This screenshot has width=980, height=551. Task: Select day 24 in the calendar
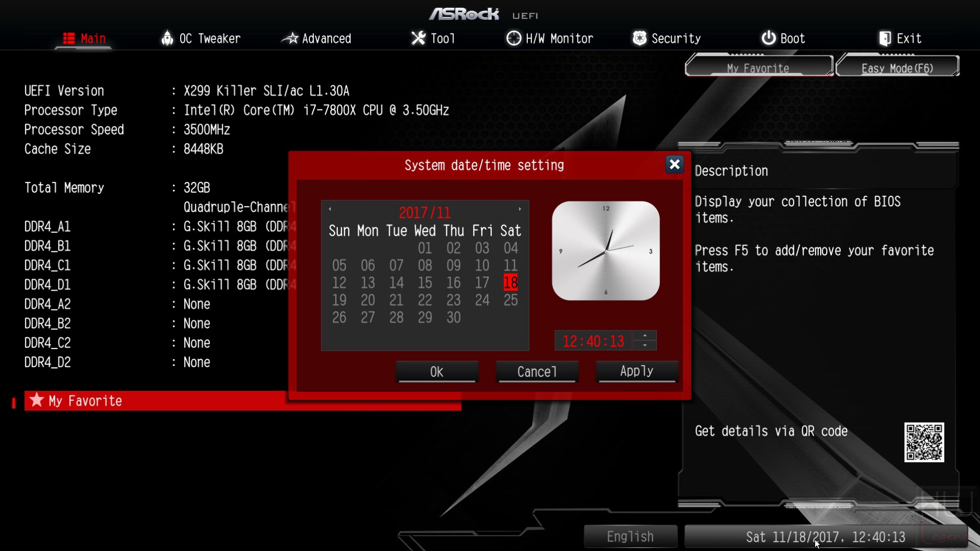tap(482, 300)
